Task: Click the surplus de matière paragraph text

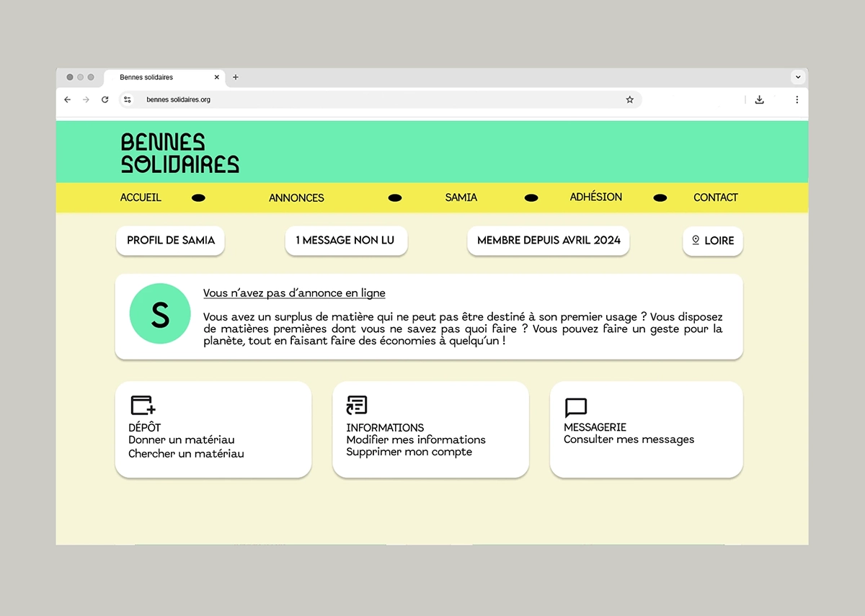Action: (x=463, y=329)
